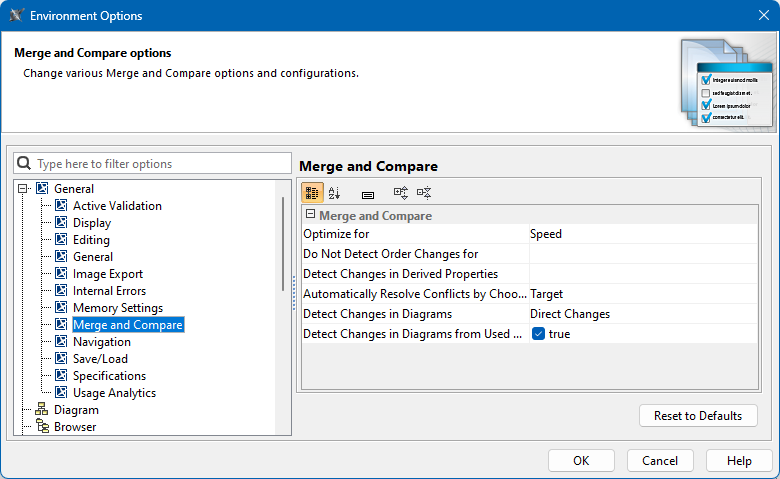Click the Collapse all properties icon

click(x=424, y=193)
